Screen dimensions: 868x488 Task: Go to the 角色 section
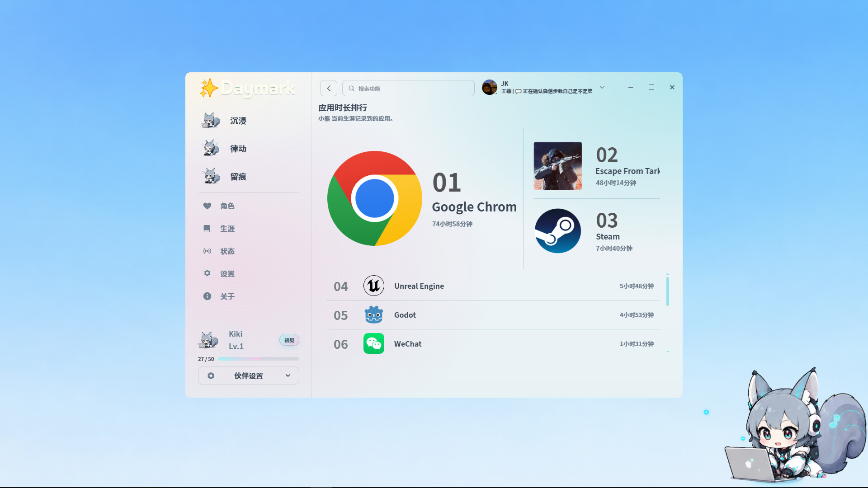tap(227, 206)
